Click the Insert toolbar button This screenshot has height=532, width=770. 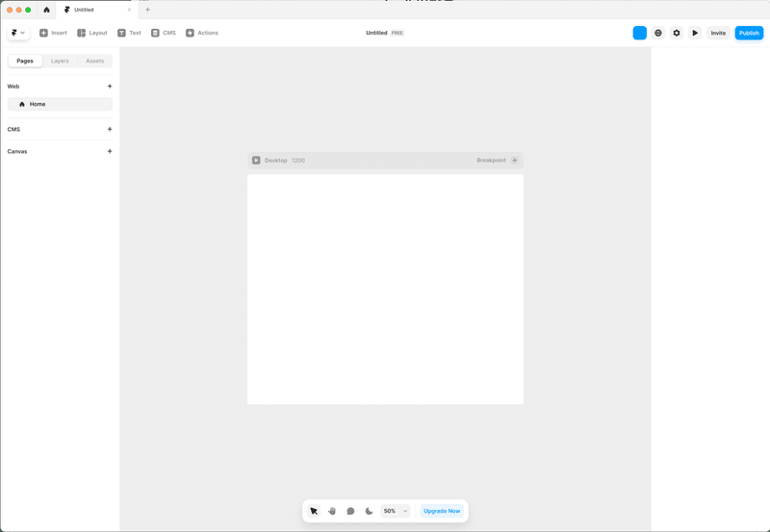[53, 33]
